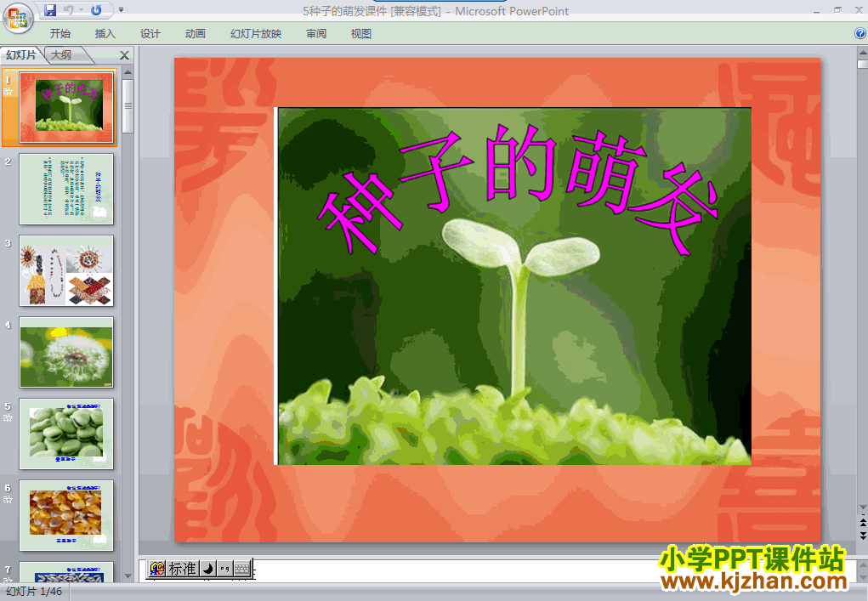
Task: Switch to the 审阅 ribbon tab
Action: (x=316, y=34)
